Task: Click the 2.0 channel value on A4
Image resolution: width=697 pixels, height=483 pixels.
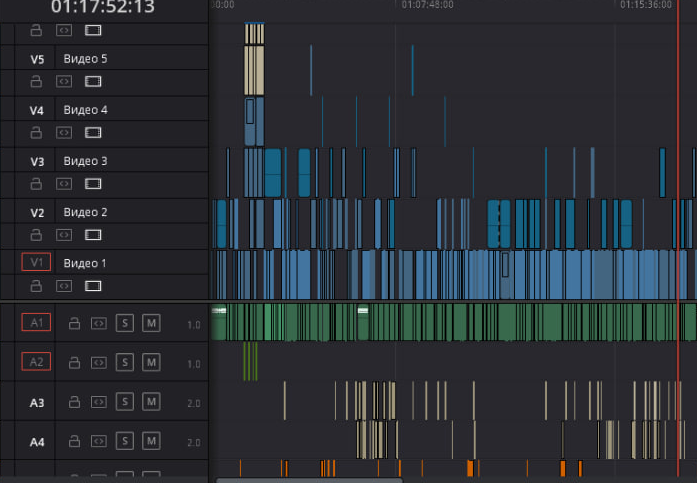Action: [193, 443]
